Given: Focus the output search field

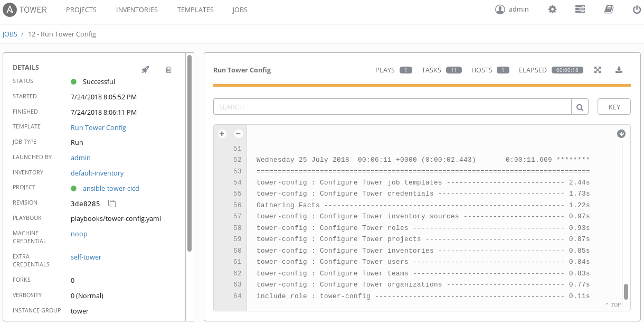Looking at the screenshot, I should click(392, 107).
